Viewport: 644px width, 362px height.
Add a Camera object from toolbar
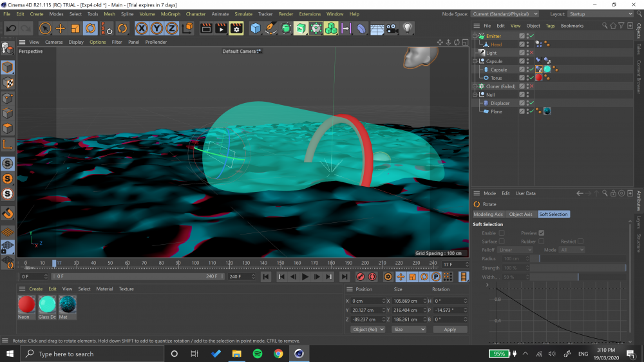point(392,28)
